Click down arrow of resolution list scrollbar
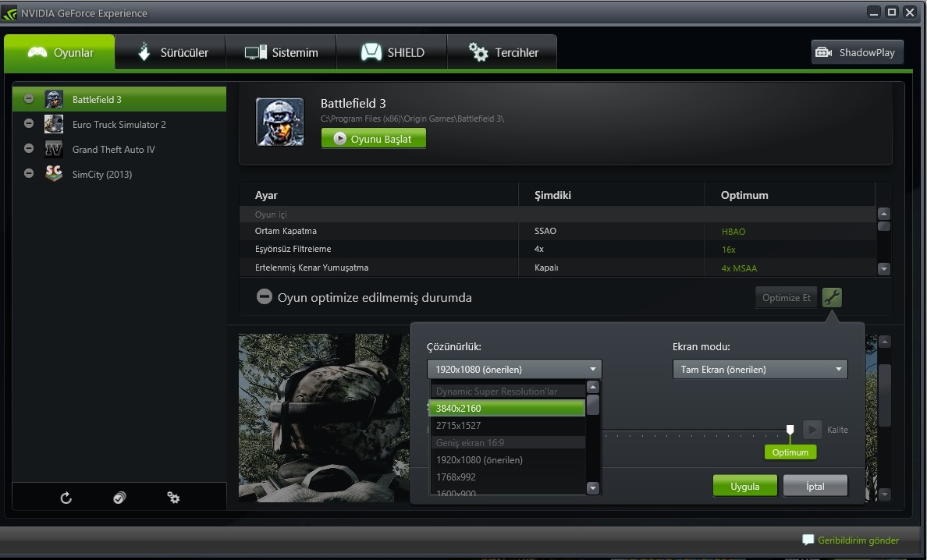Screen dimensions: 927x560 [593, 488]
